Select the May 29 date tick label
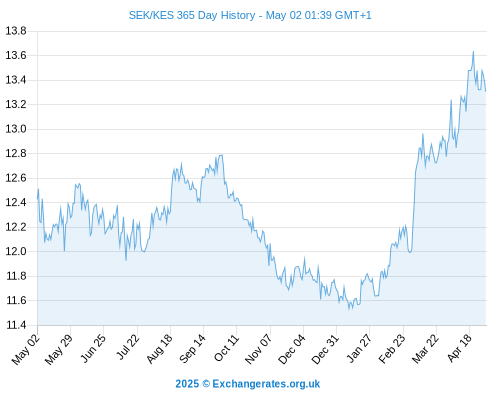Viewport: 495px width, 400px height. [x=59, y=349]
